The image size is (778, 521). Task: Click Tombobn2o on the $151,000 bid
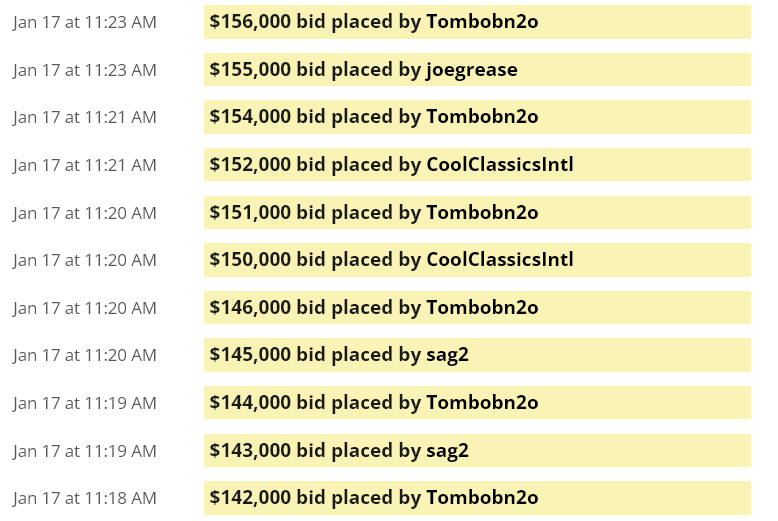[482, 213]
